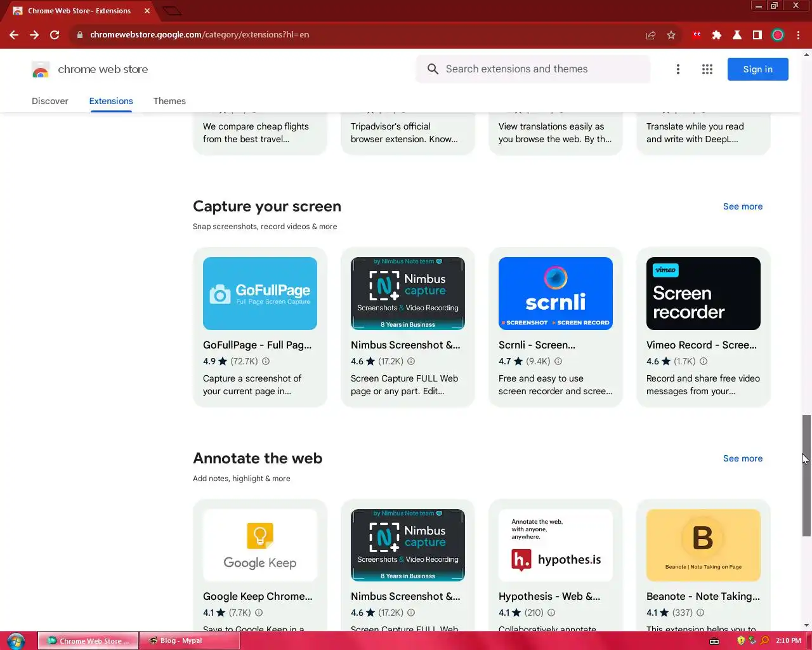The image size is (812, 650).
Task: Click the Vimeo Screen recorder thumbnail
Action: (x=704, y=293)
